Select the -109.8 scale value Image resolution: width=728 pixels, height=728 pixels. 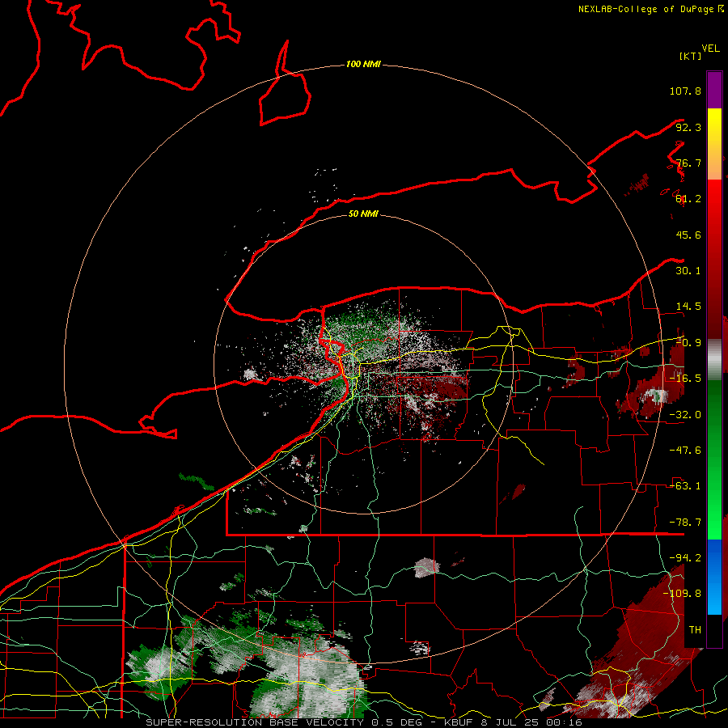pos(682,594)
